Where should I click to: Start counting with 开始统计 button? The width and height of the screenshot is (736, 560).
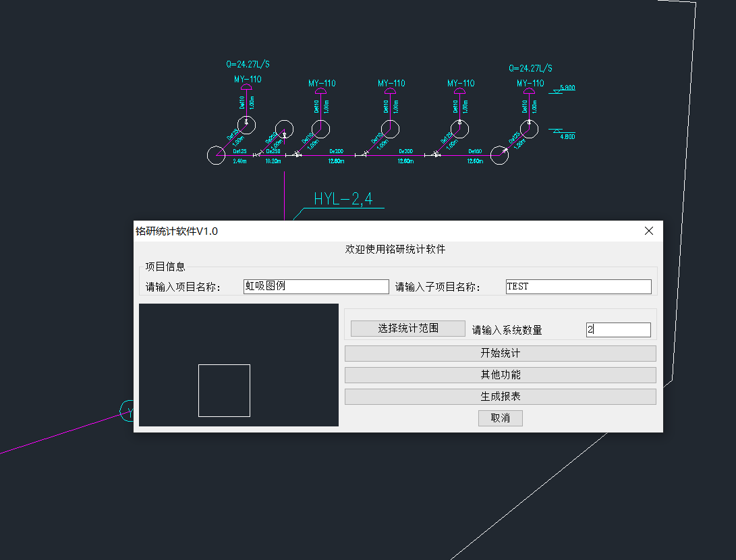click(500, 354)
